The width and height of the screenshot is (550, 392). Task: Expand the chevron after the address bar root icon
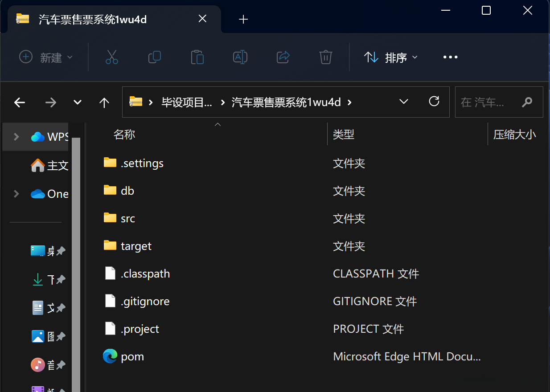151,102
